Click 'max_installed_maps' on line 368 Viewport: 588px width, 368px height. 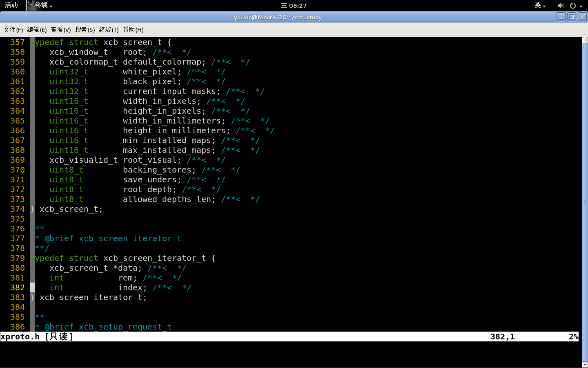(x=167, y=150)
